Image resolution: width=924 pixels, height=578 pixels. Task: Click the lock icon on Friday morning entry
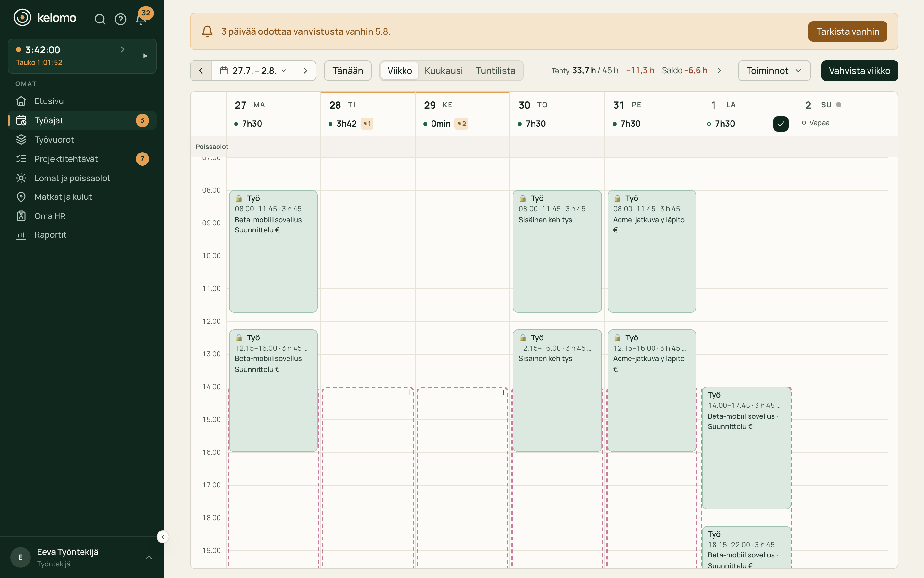click(x=617, y=198)
